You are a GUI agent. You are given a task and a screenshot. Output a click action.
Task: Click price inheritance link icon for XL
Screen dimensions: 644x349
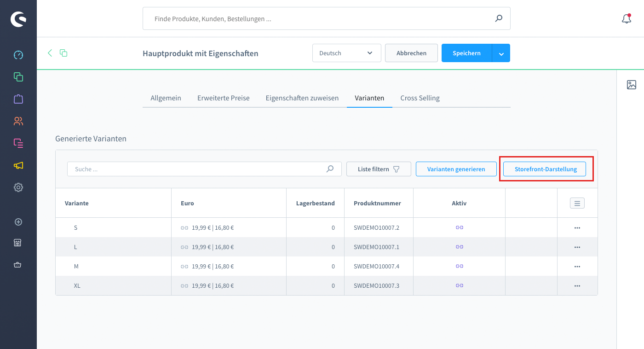click(184, 285)
